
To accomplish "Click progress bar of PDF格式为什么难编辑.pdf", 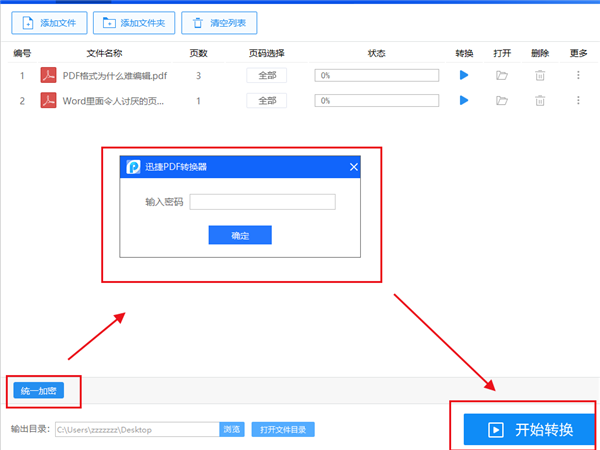I will 377,75.
